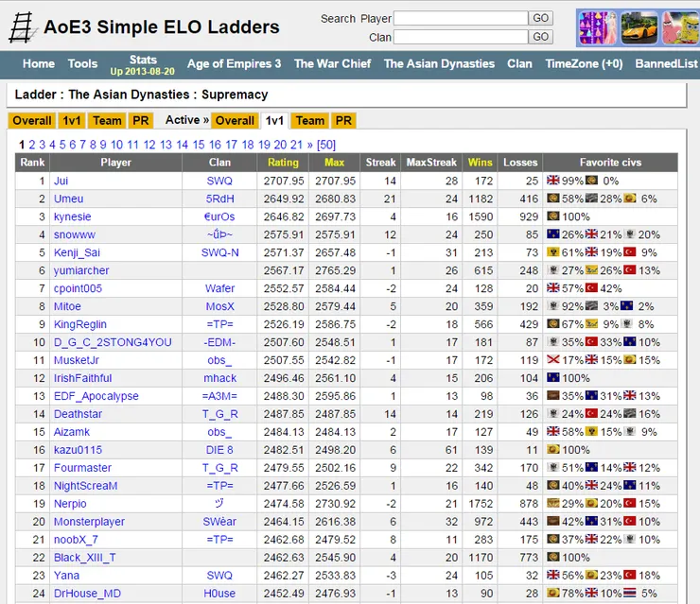The height and width of the screenshot is (604, 700).
Task: Click the Turkish flag icon in cpoint005's row
Action: click(x=591, y=288)
